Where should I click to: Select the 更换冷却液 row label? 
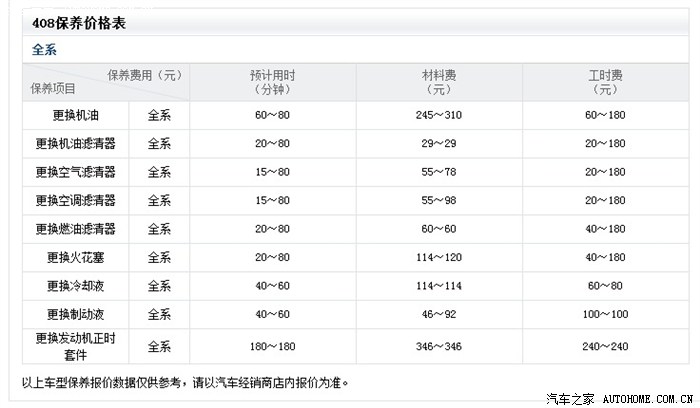75,286
